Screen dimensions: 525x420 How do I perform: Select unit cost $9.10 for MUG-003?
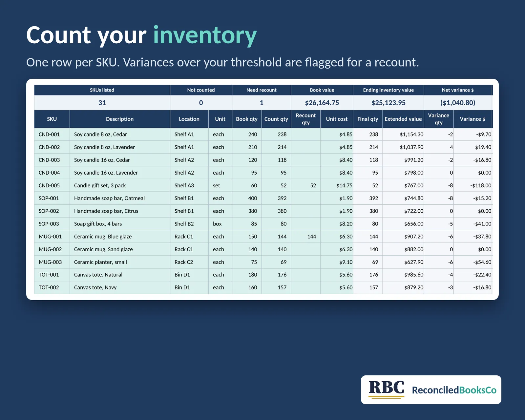[337, 262]
